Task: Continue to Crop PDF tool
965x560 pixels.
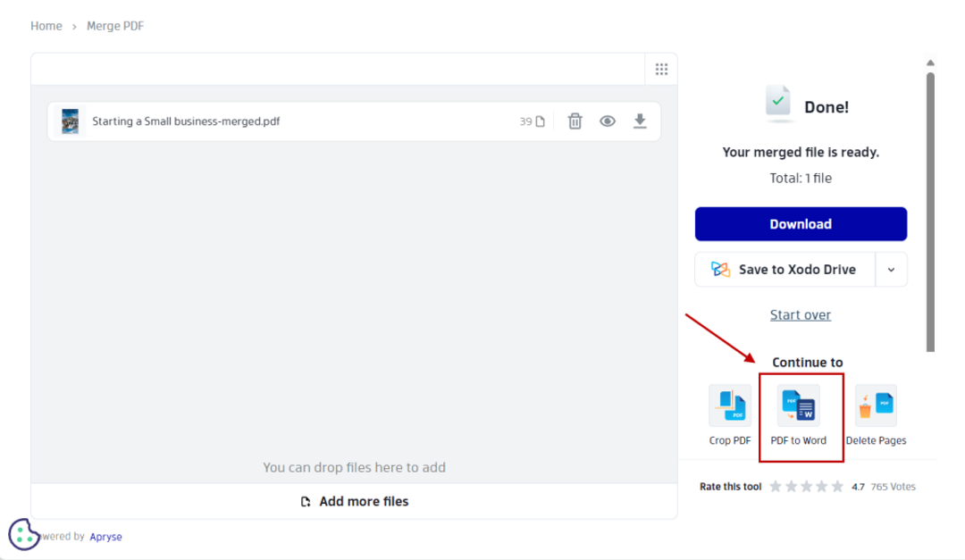Action: coord(730,414)
